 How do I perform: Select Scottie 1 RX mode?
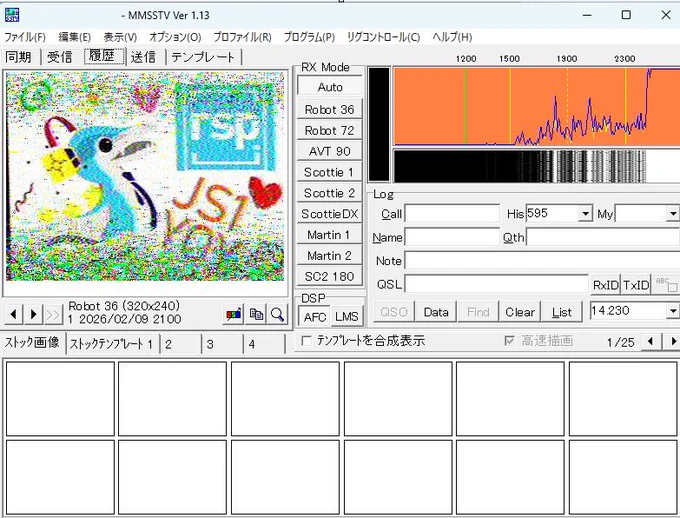(330, 172)
